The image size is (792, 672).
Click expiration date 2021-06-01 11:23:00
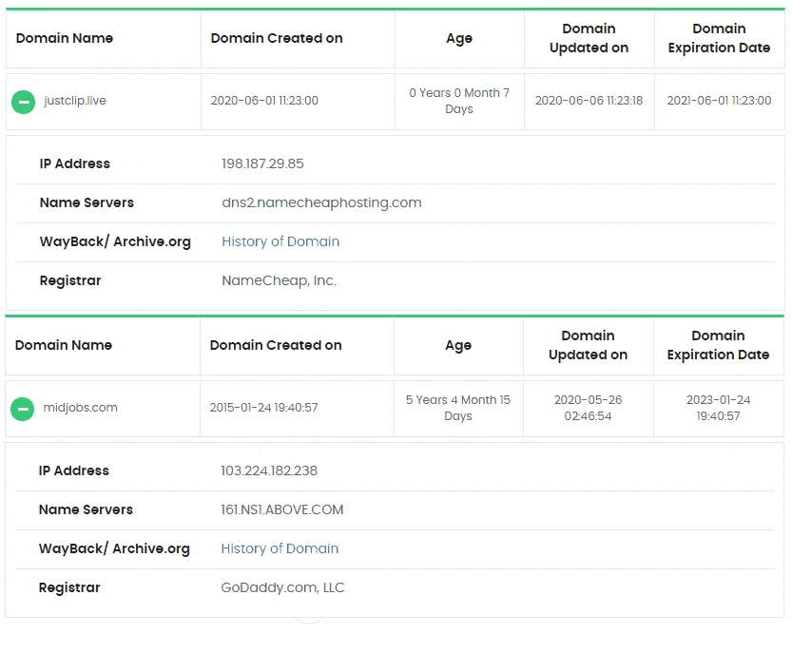coord(719,101)
